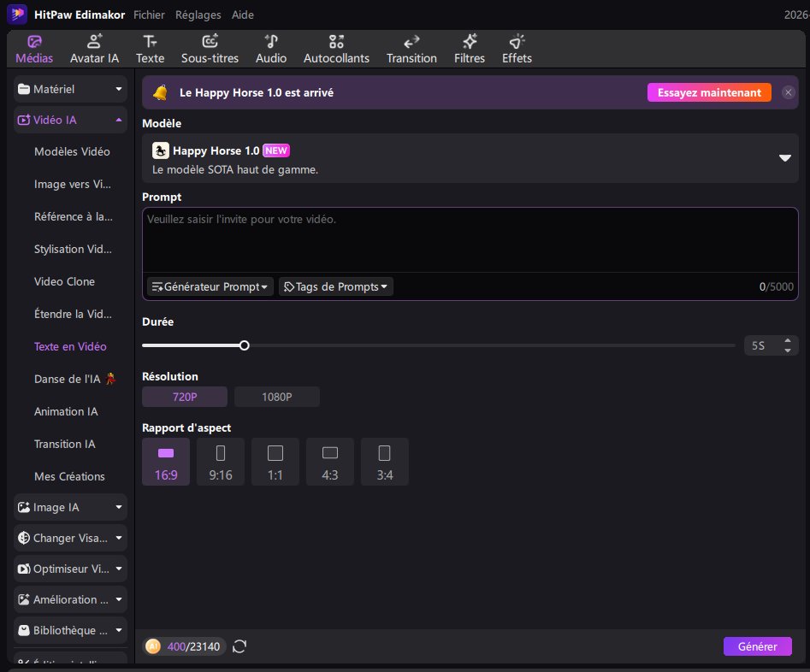Select 1080P resolution

277,397
